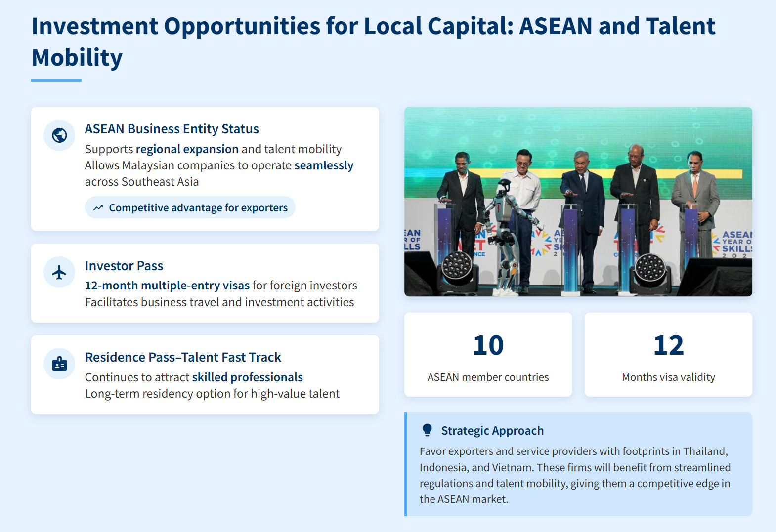Click the bold phrase skilled professionals
776x532 pixels.
tap(247, 377)
